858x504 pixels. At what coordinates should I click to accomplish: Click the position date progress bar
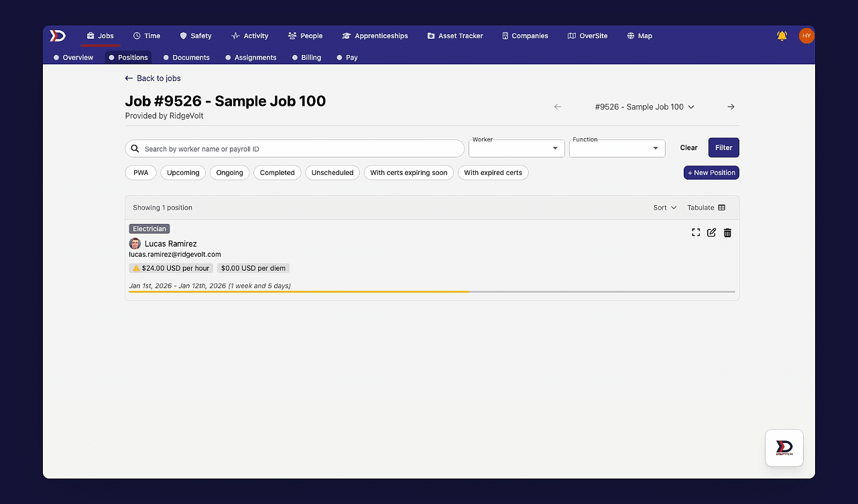(x=432, y=292)
